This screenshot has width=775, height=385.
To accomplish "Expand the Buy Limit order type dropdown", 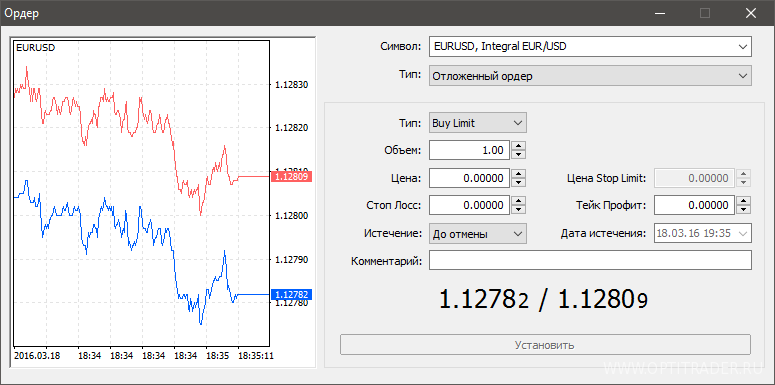I will coord(477,123).
